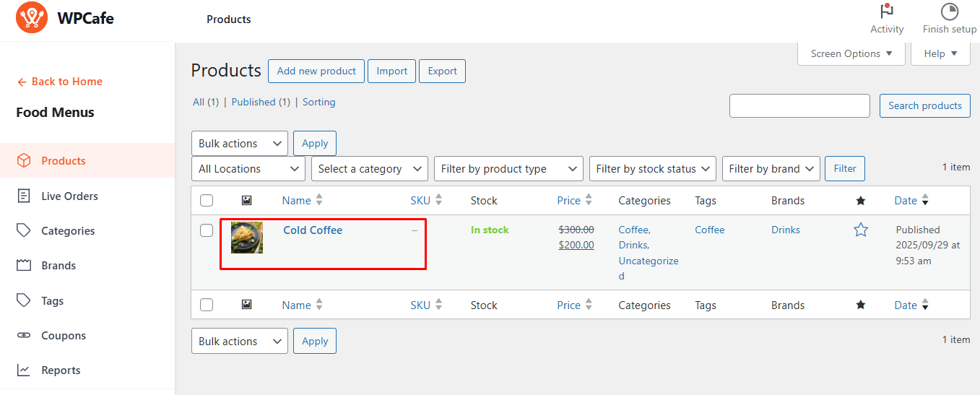Tick the select-all checkbox in footer row
The width and height of the screenshot is (980, 395).
(207, 305)
